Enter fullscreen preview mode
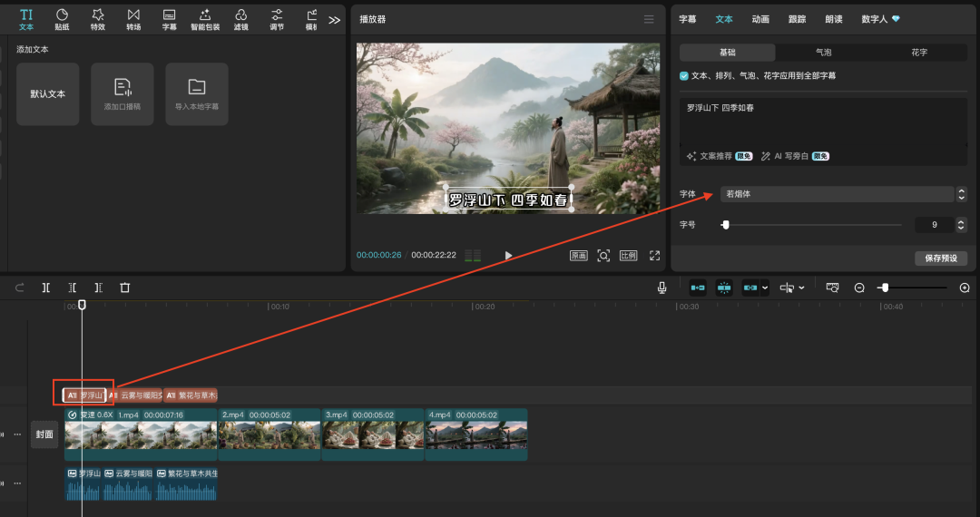 tap(654, 256)
